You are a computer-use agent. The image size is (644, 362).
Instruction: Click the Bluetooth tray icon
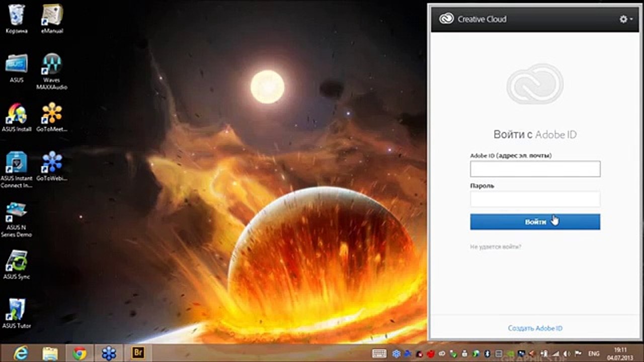[x=487, y=353]
